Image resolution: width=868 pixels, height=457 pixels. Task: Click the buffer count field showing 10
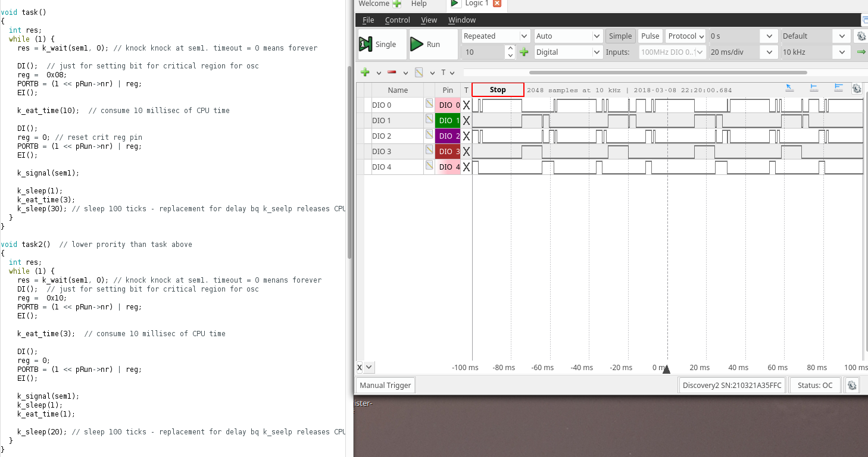[483, 52]
